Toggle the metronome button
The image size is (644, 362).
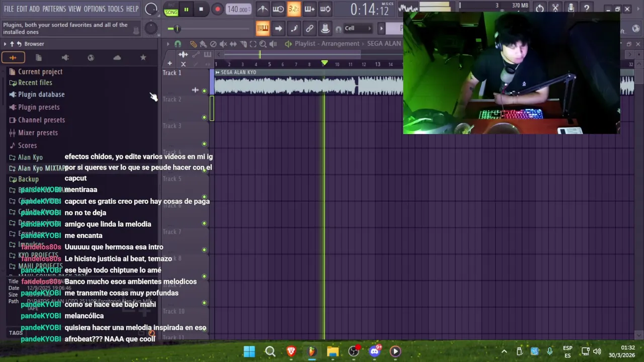point(262,9)
